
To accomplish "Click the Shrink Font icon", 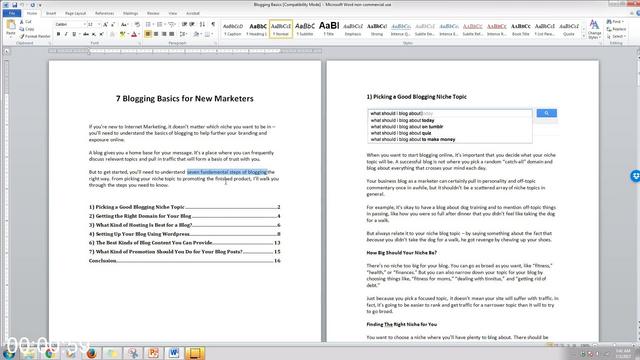I will click(113, 25).
